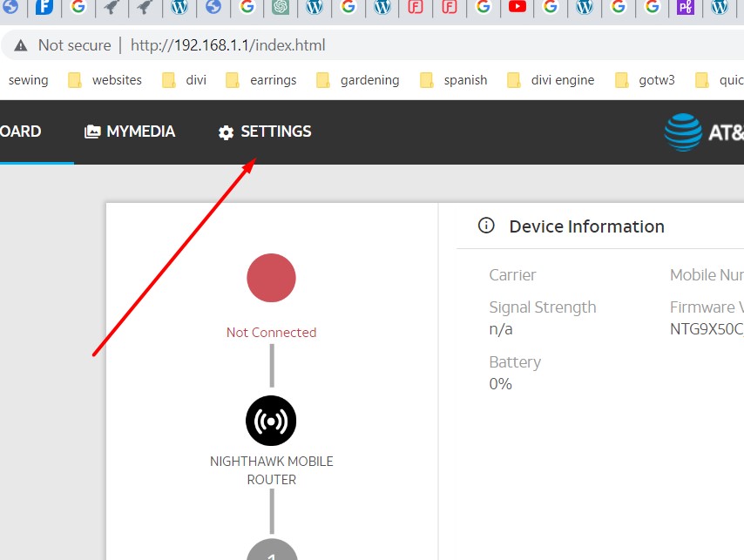This screenshot has width=744, height=560.
Task: Open the gardening bookmark folder
Action: [358, 80]
